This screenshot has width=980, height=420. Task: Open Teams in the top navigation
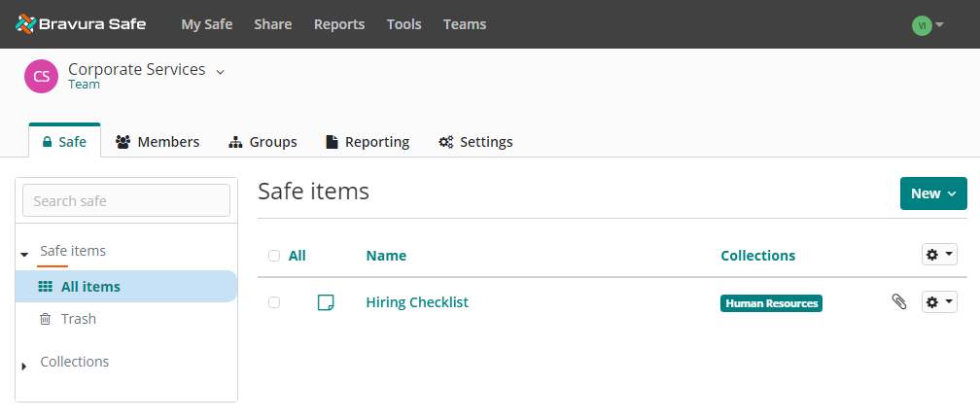coord(465,24)
